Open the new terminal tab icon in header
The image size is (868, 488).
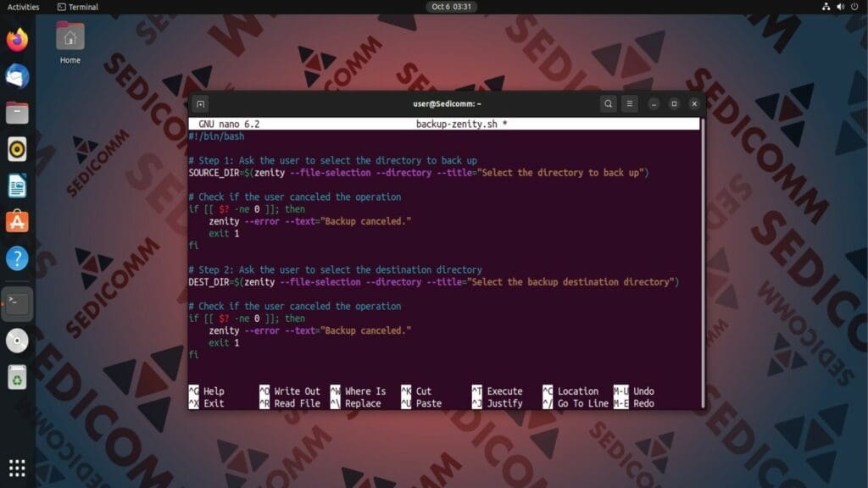200,103
